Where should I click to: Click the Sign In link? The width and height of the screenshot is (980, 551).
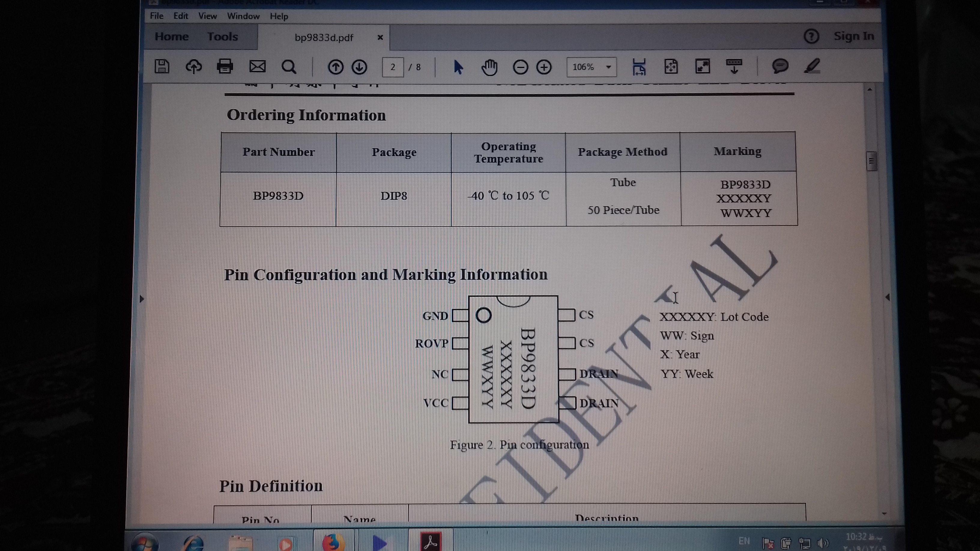click(854, 36)
